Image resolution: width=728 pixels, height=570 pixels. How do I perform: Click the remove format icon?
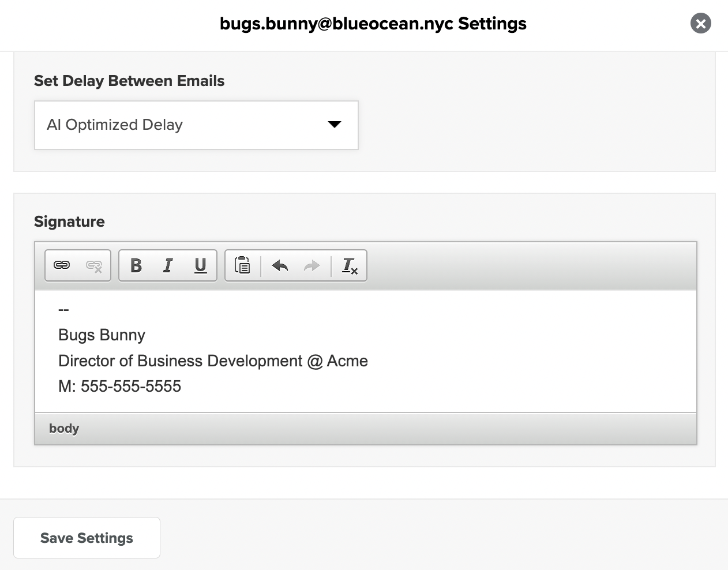click(x=350, y=265)
